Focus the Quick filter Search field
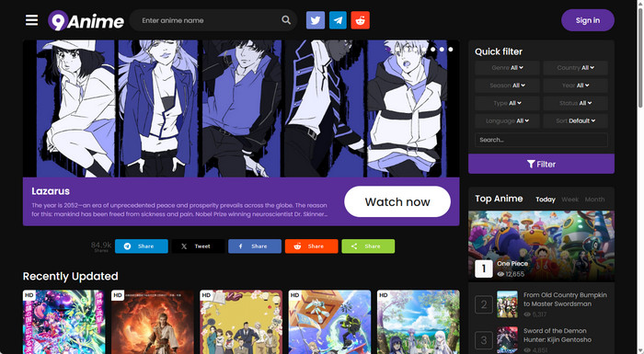644x354 pixels. pyautogui.click(x=541, y=140)
